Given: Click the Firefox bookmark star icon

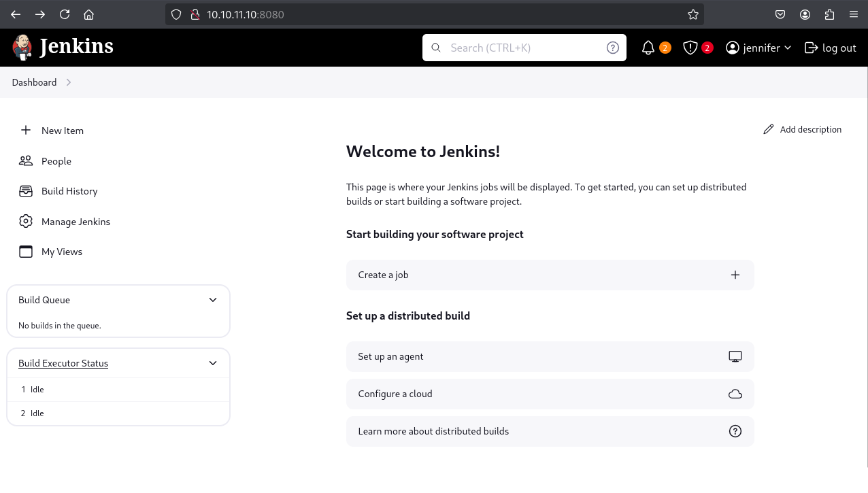Looking at the screenshot, I should pyautogui.click(x=692, y=14).
